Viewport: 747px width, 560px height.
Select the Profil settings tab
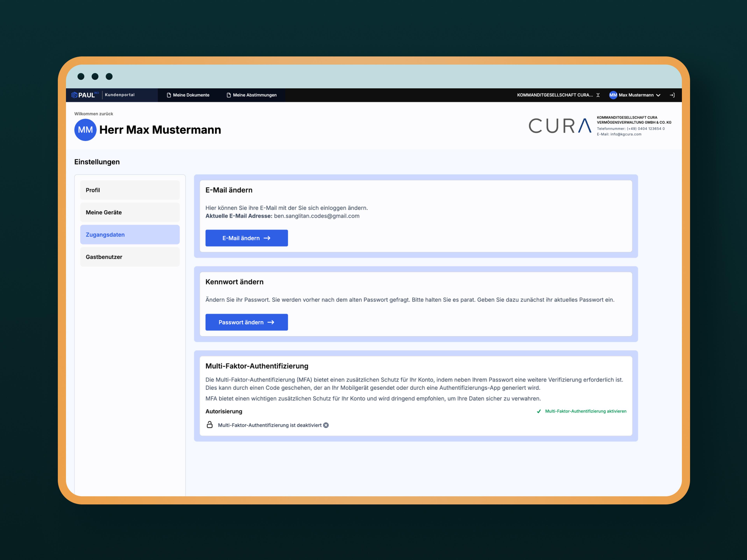[x=130, y=190]
